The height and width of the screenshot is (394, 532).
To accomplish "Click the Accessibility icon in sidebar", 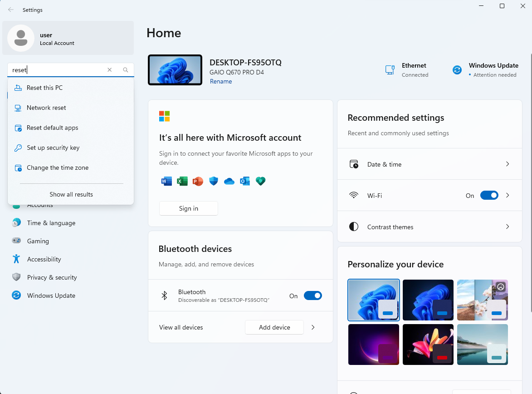I will click(17, 259).
